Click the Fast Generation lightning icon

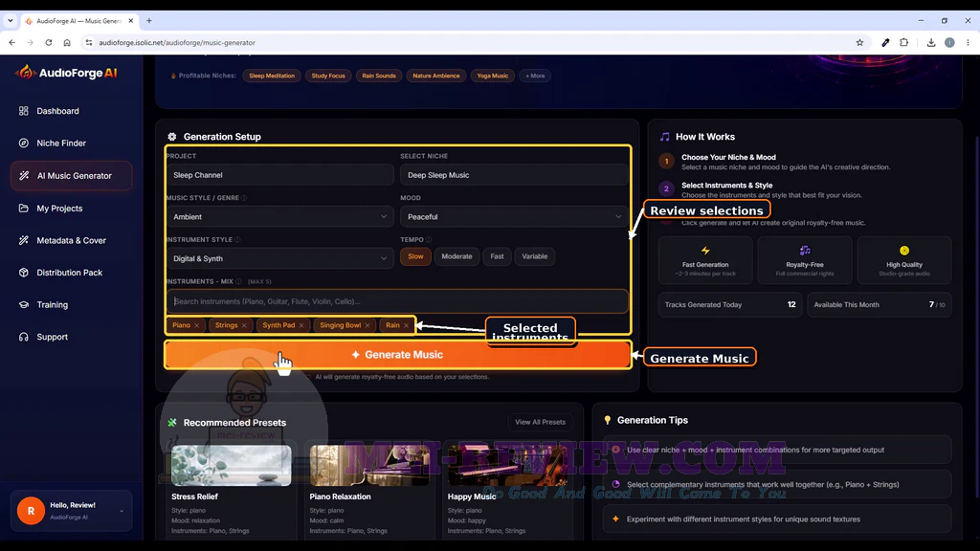705,251
